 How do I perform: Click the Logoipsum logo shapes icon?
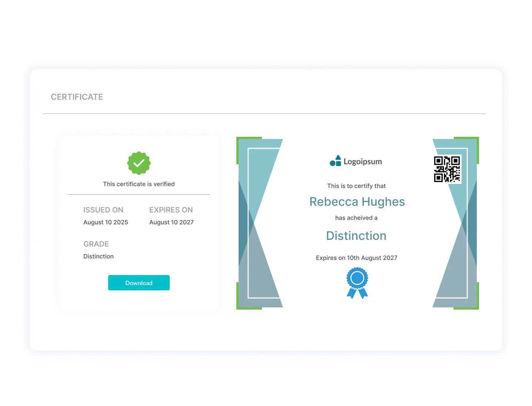click(x=335, y=161)
